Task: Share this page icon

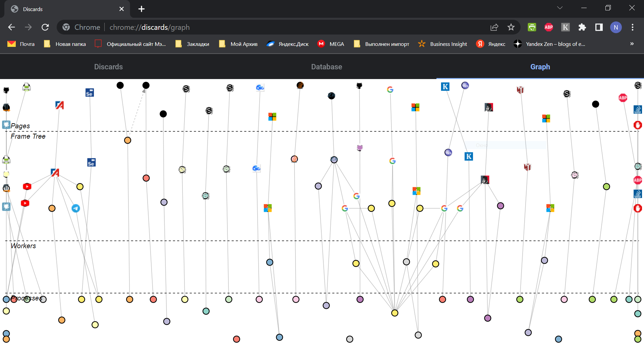Action: (494, 27)
